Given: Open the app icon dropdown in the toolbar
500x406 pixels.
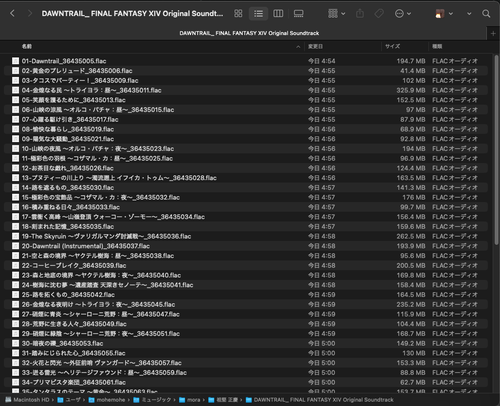Looking at the screenshot, I should (444, 13).
